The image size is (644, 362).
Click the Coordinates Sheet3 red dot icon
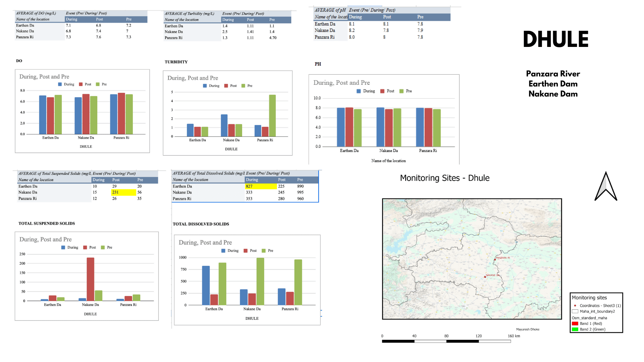(575, 304)
